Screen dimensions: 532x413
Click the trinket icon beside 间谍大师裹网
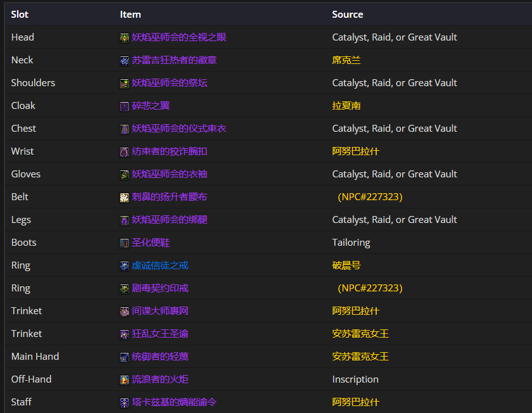click(x=125, y=311)
